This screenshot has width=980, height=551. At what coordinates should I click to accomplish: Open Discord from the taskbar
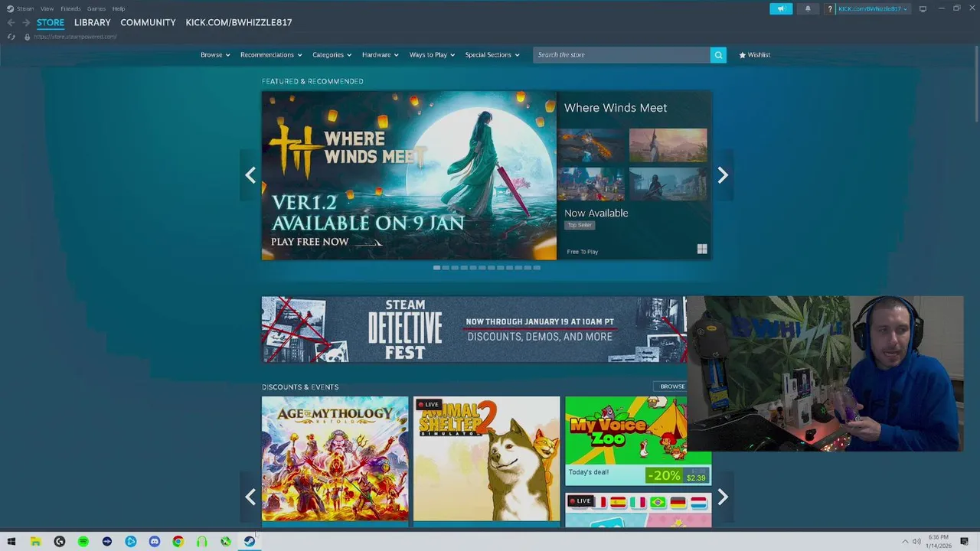[155, 542]
